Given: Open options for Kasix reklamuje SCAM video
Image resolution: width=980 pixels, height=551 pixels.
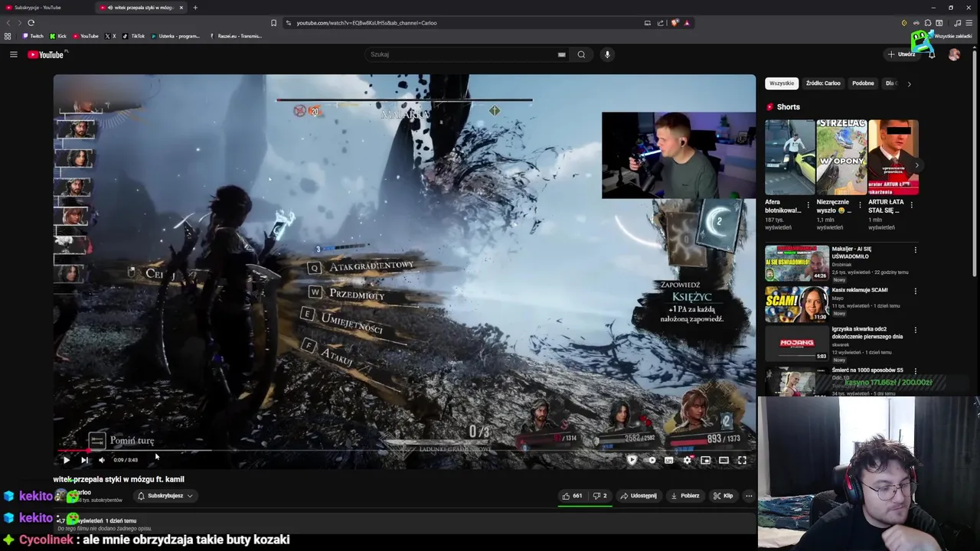Looking at the screenshot, I should [x=915, y=291].
